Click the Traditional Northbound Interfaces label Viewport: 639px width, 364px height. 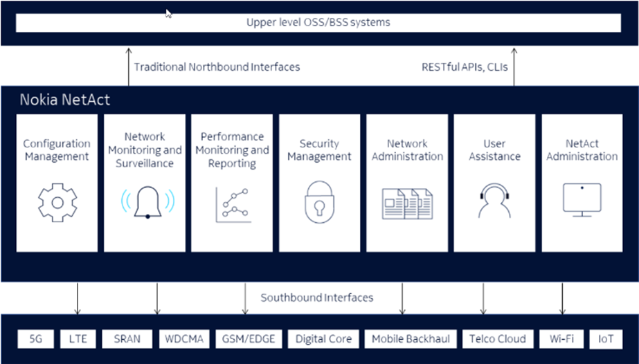tap(217, 67)
